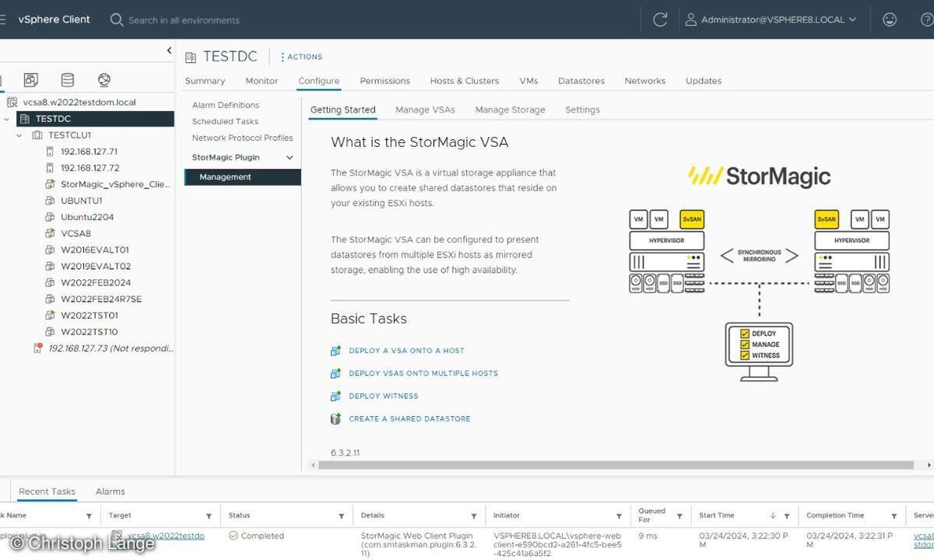This screenshot has height=560, width=934.
Task: Click the Deploy VSAs onto multiple hosts icon
Action: [335, 373]
